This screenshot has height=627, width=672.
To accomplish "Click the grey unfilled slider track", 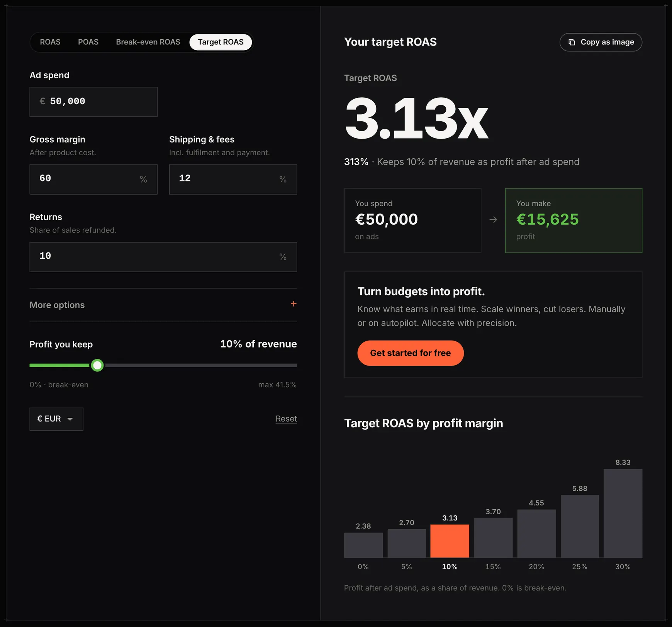I will pos(201,365).
